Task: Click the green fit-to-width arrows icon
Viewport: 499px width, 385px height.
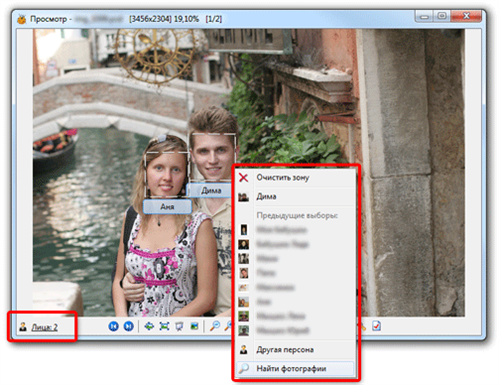Action: (x=149, y=326)
